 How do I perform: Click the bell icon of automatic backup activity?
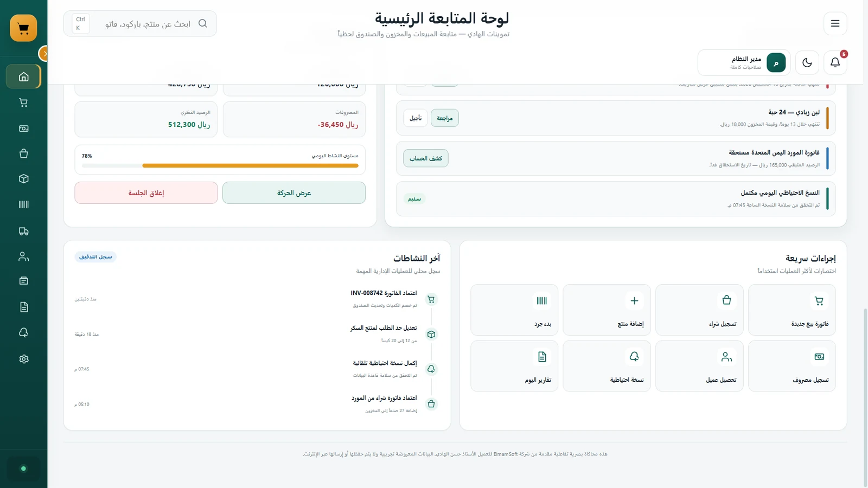(431, 369)
